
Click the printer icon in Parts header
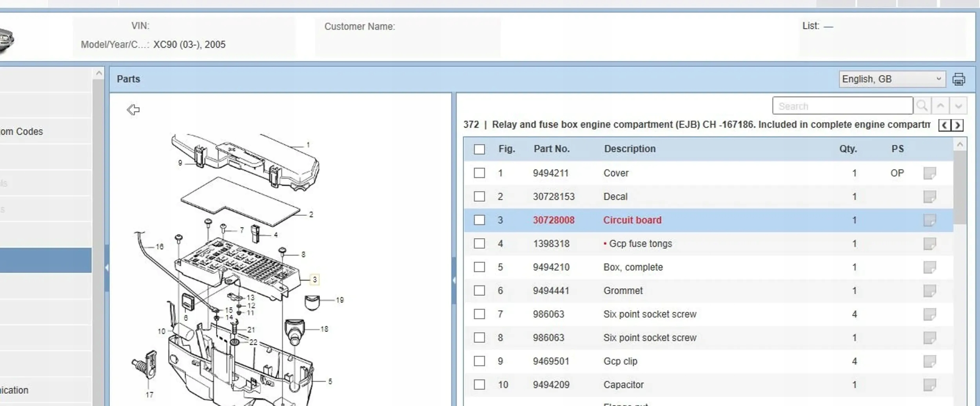(x=958, y=79)
